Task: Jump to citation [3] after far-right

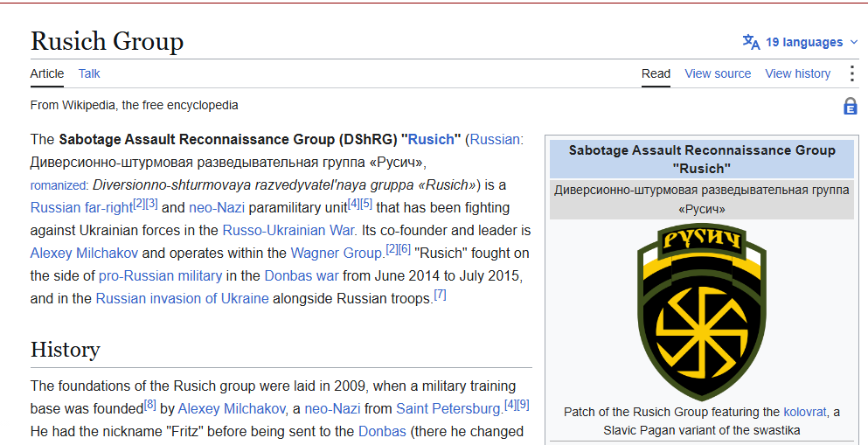Action: pos(152,205)
